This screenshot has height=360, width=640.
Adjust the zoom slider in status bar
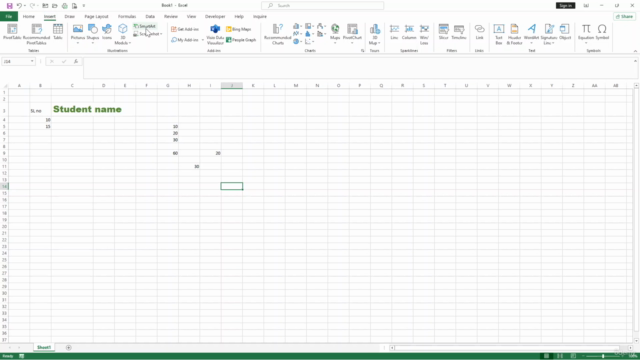tap(603, 356)
